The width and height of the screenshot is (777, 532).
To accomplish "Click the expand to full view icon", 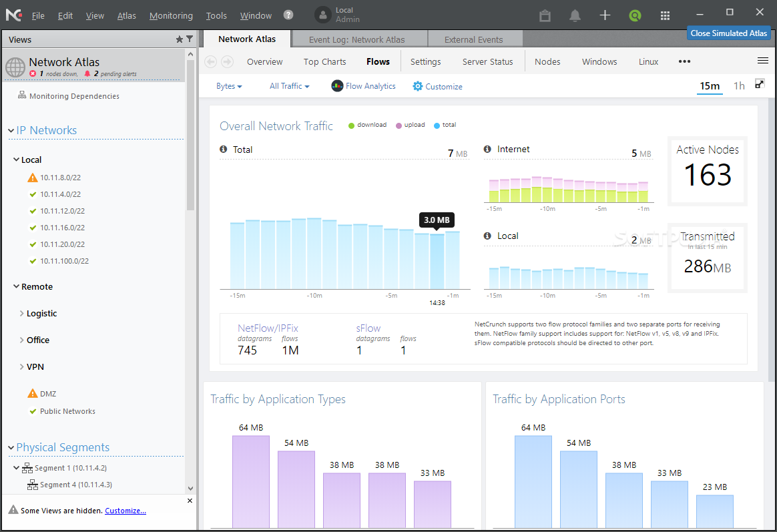I will click(x=760, y=83).
